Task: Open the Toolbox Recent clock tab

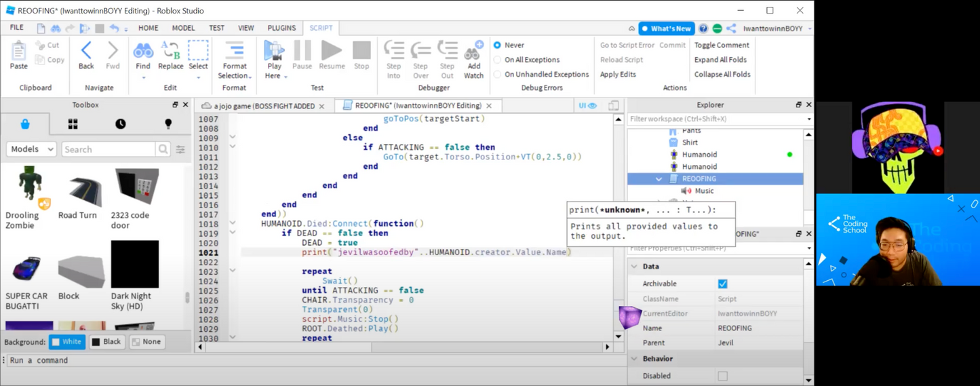Action: (120, 124)
